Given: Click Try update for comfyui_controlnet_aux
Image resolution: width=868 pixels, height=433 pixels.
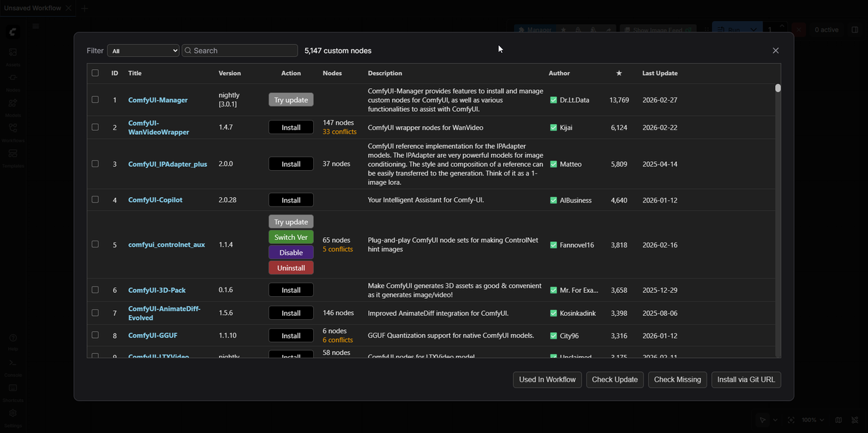Looking at the screenshot, I should tap(291, 222).
